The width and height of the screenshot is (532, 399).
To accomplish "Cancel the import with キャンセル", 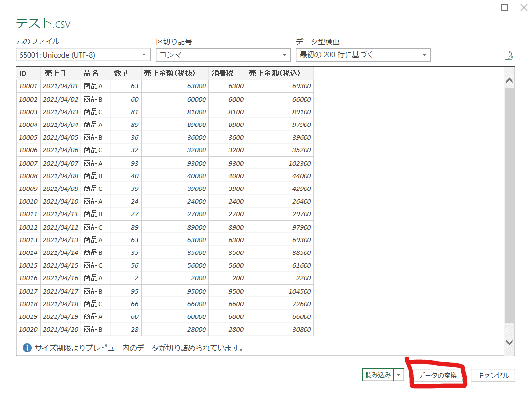I will click(x=493, y=375).
